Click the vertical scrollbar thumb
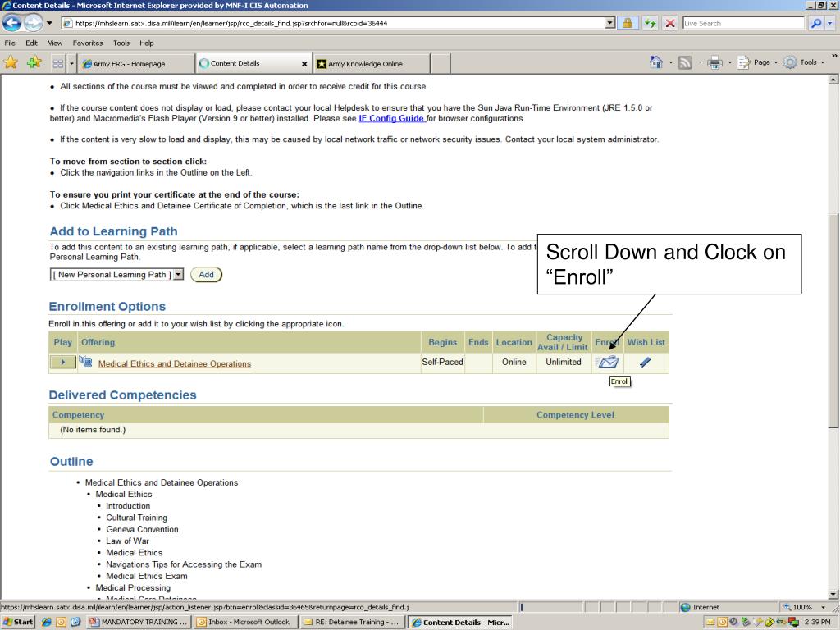 833,321
